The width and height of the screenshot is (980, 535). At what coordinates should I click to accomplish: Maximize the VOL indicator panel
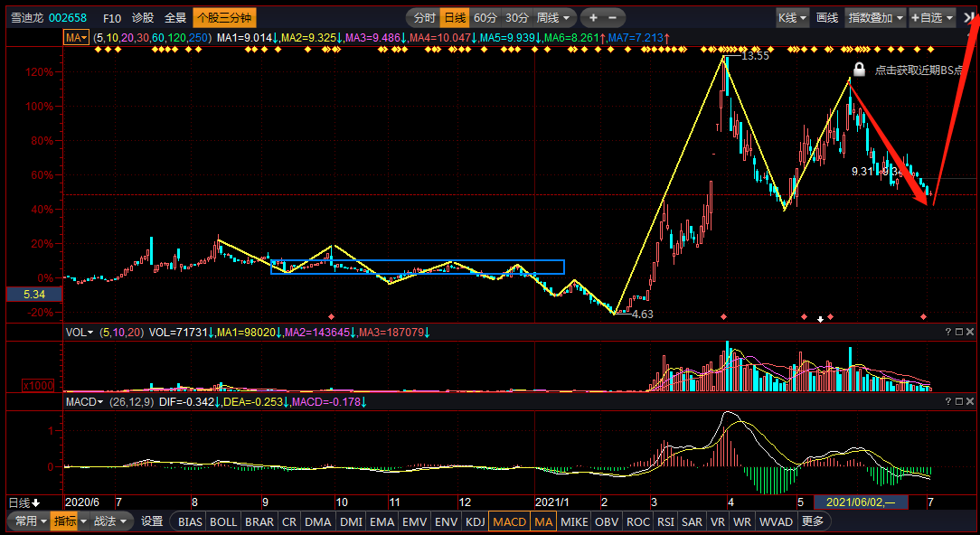coord(959,333)
